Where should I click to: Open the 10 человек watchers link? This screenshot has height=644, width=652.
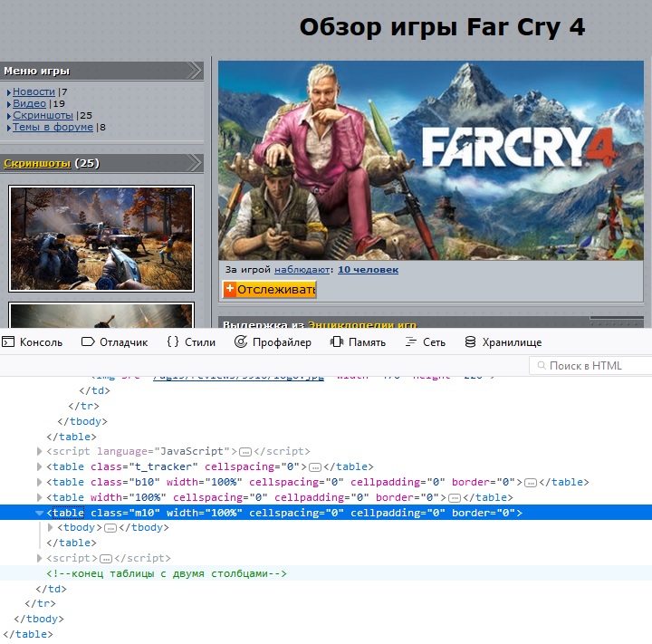[368, 270]
